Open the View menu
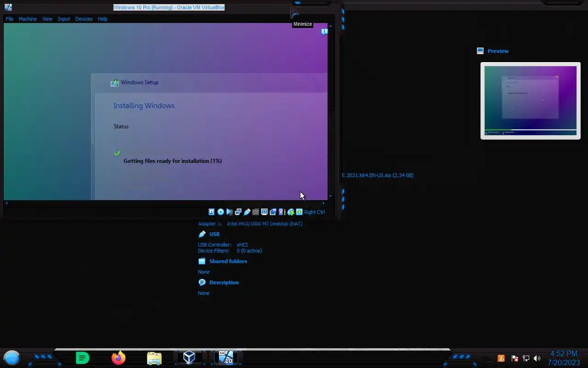The width and height of the screenshot is (588, 368). [x=47, y=19]
